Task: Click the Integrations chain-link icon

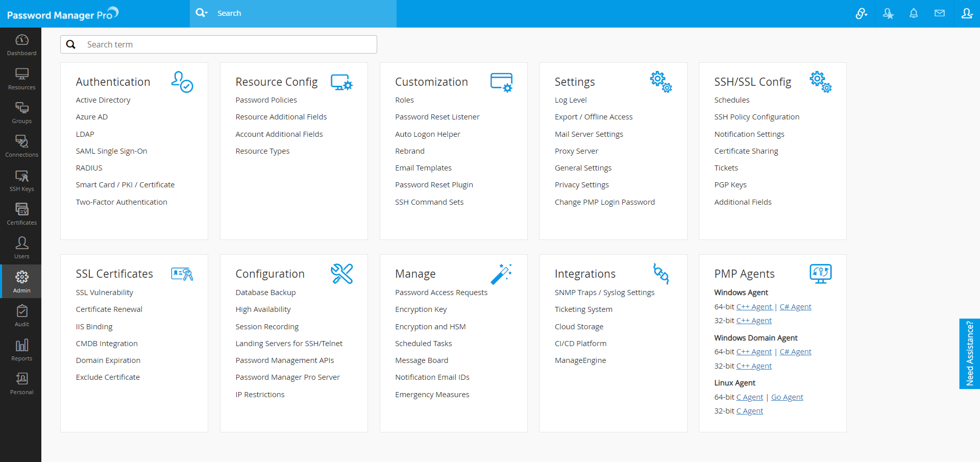Action: [x=661, y=274]
